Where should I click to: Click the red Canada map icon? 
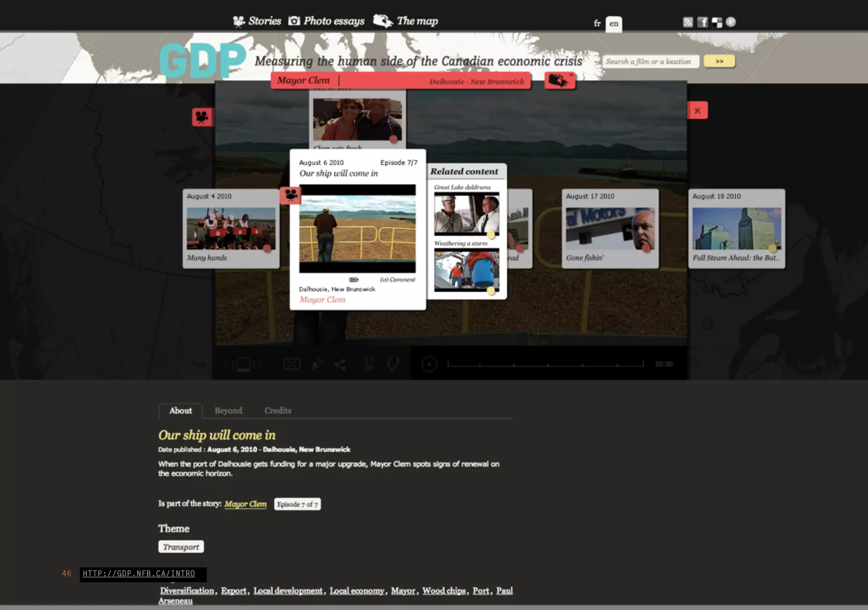pos(559,80)
